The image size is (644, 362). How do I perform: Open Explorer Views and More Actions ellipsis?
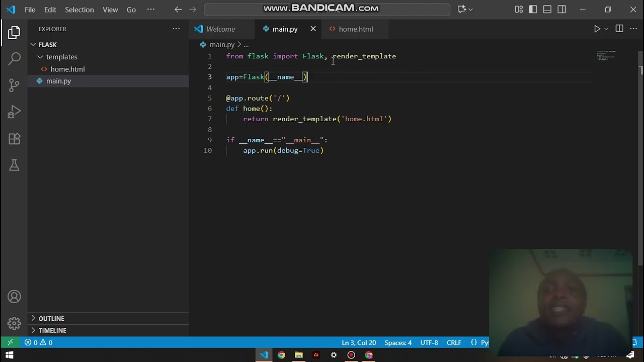click(x=176, y=29)
